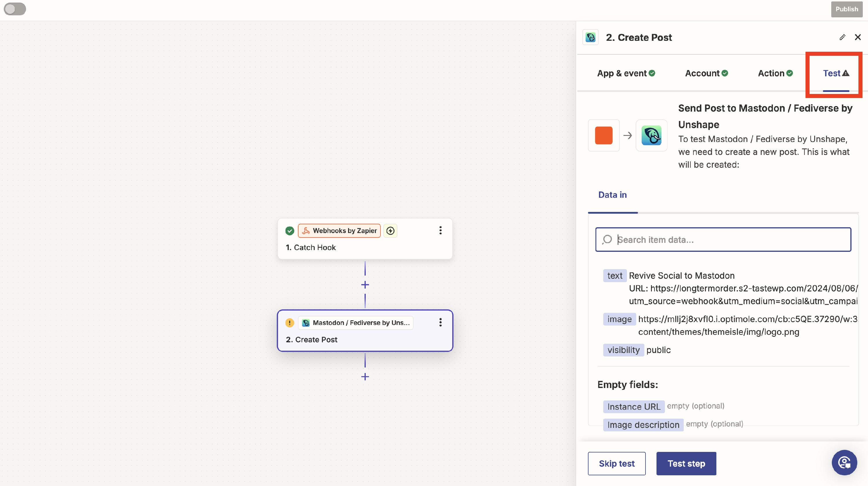
Task: Click the Mastodon app icon in panel header
Action: [590, 37]
